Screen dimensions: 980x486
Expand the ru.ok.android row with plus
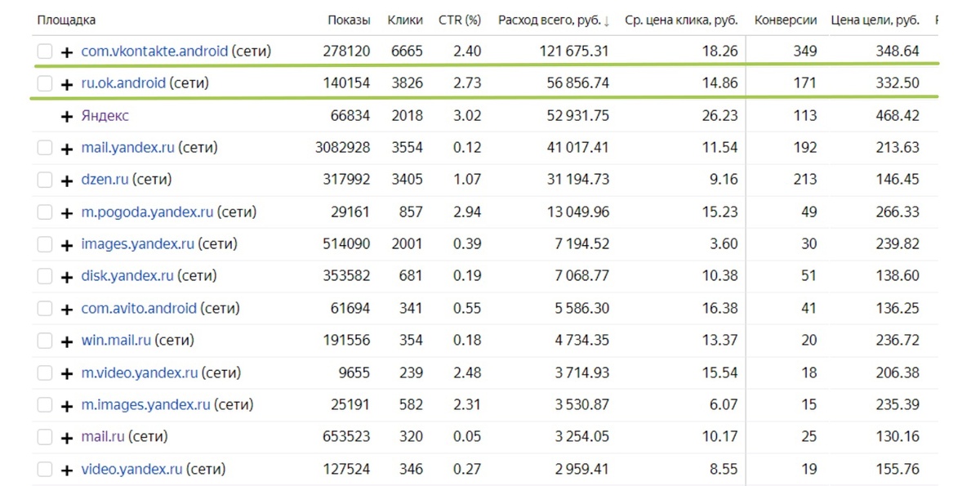click(x=68, y=83)
